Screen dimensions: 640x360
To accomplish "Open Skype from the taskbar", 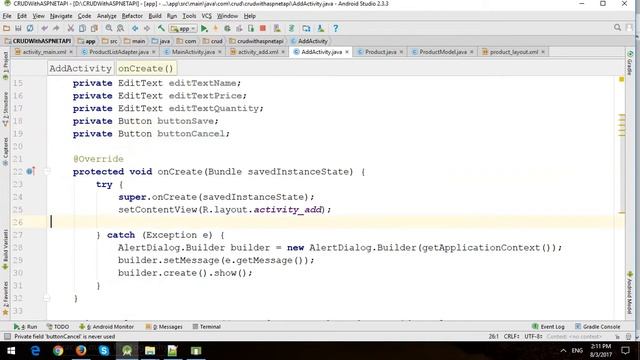I will pos(104,351).
